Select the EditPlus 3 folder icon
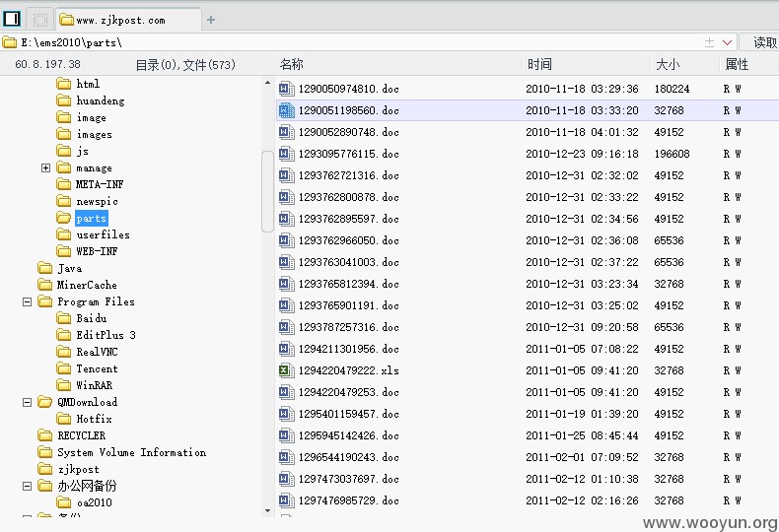The width and height of the screenshot is (779, 532). coord(63,335)
